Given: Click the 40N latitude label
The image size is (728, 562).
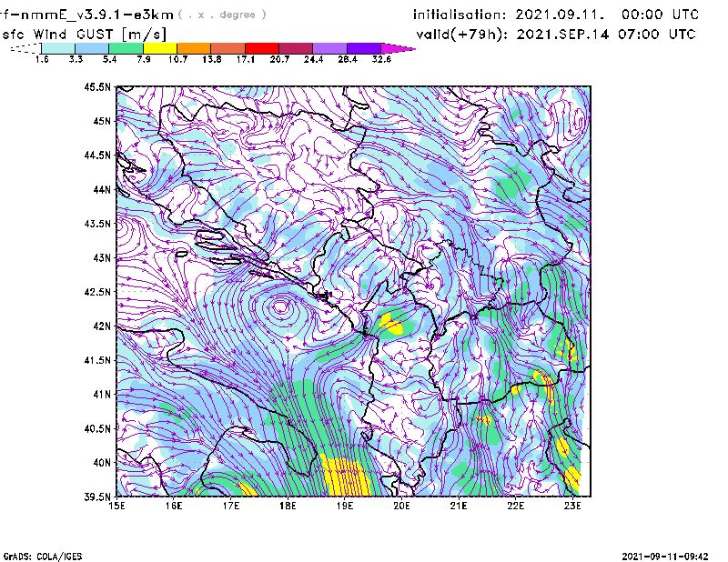Looking at the screenshot, I should click(102, 463).
